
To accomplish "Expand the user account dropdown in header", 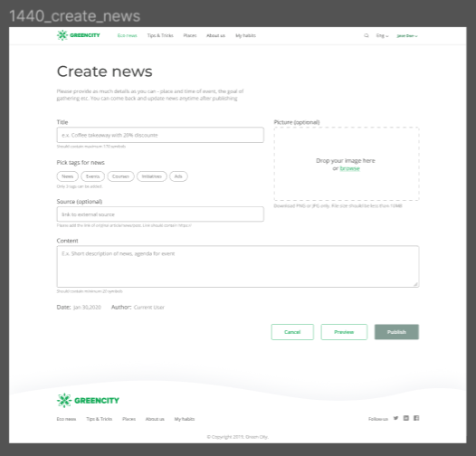I will [x=407, y=36].
